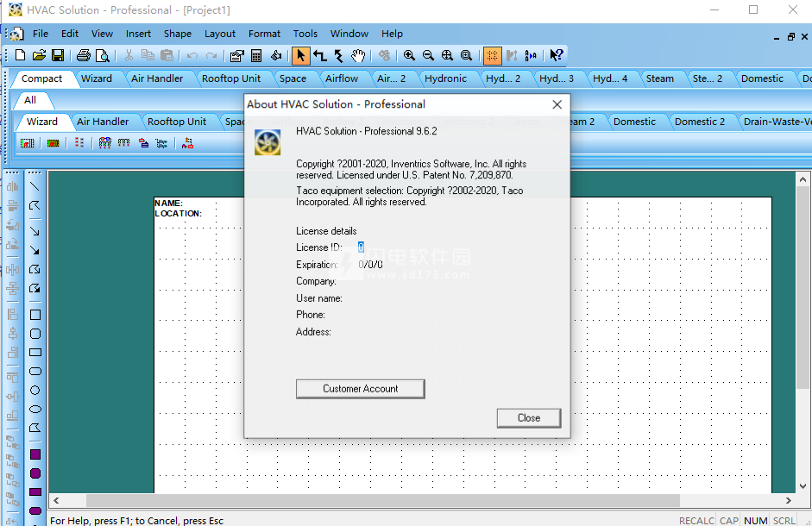Click the NAME: label on the drawing sheet
The image size is (812, 526).
169,203
